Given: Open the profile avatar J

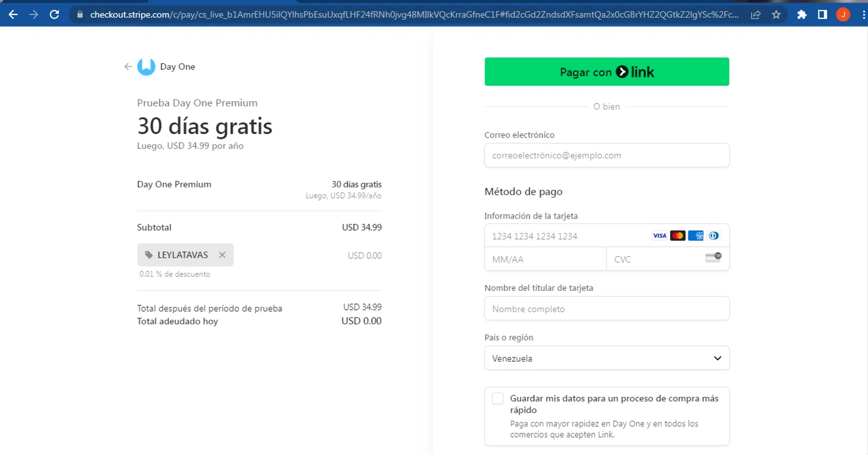Looking at the screenshot, I should 843,14.
